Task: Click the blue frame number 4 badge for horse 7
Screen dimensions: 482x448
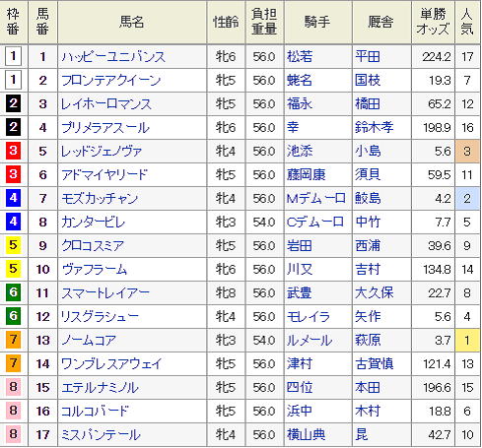Action: (x=13, y=198)
